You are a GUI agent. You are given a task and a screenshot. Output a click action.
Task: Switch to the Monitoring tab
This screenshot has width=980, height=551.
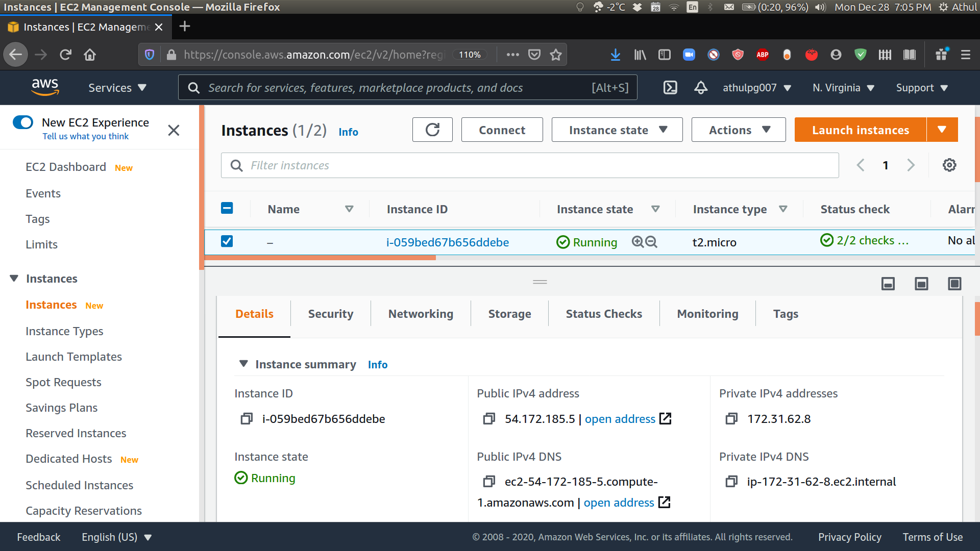pos(707,314)
